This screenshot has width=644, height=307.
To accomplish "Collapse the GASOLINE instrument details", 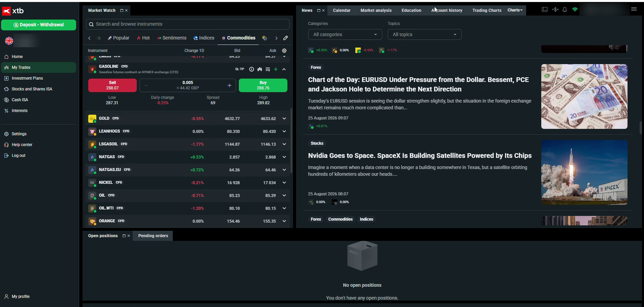I will click(x=284, y=69).
